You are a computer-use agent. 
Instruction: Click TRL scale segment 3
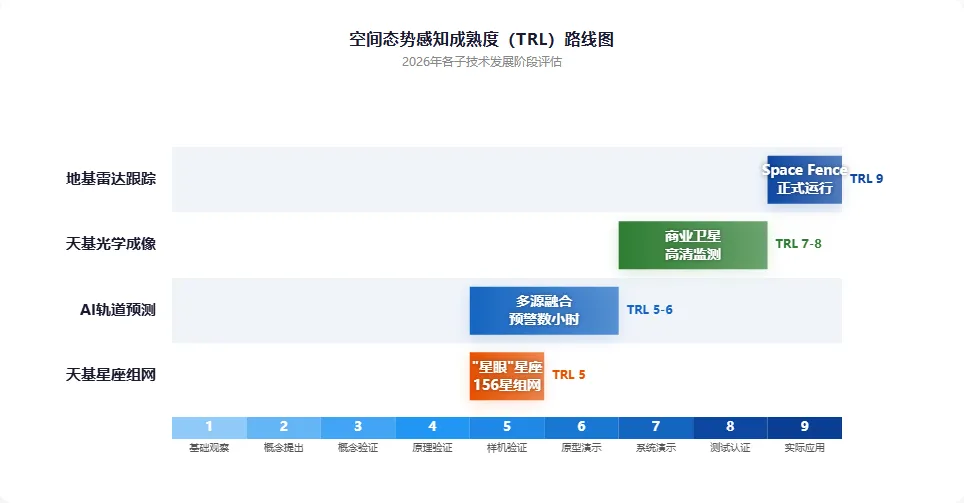point(358,427)
